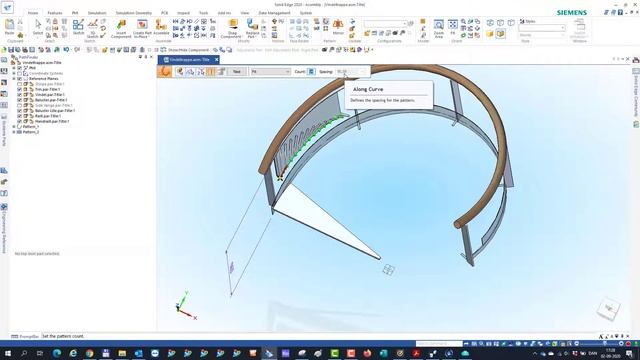Click the view orientation cube in the viewport
Screen dimensions: 640x360
tap(608, 309)
